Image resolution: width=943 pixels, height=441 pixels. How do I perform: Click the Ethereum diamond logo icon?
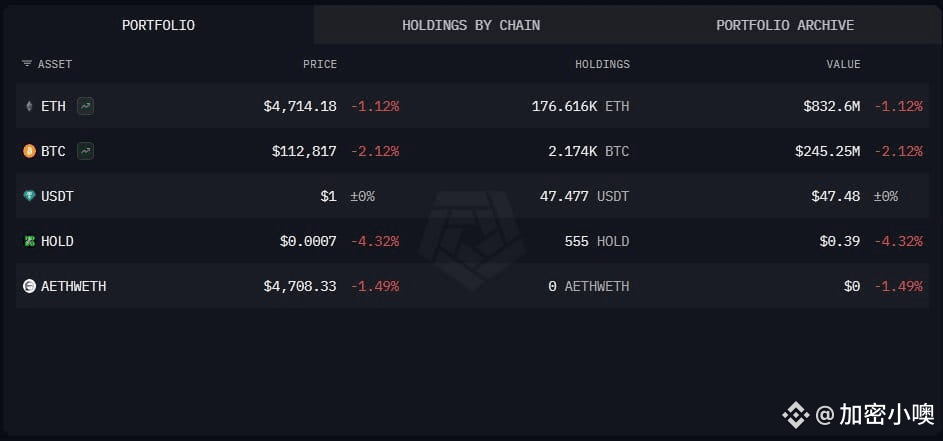tap(29, 106)
